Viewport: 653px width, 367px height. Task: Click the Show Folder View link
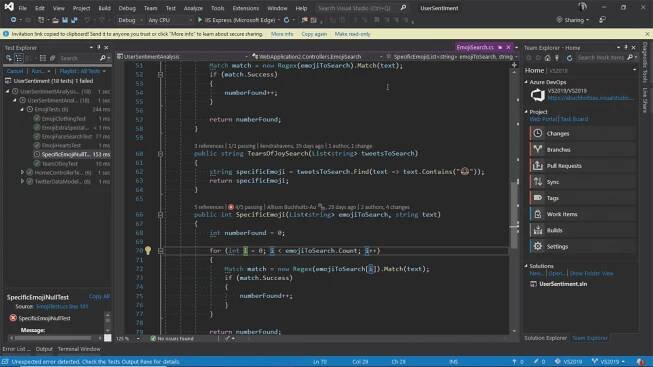(591, 273)
